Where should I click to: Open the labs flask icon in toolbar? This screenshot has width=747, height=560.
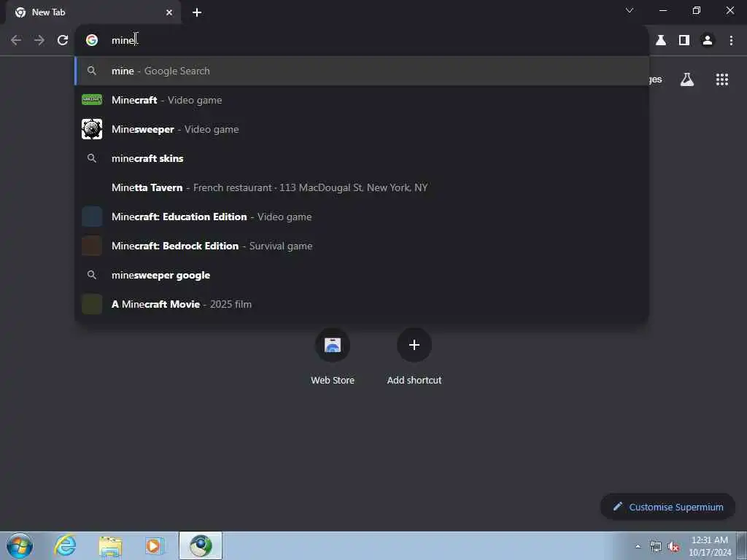pyautogui.click(x=661, y=41)
